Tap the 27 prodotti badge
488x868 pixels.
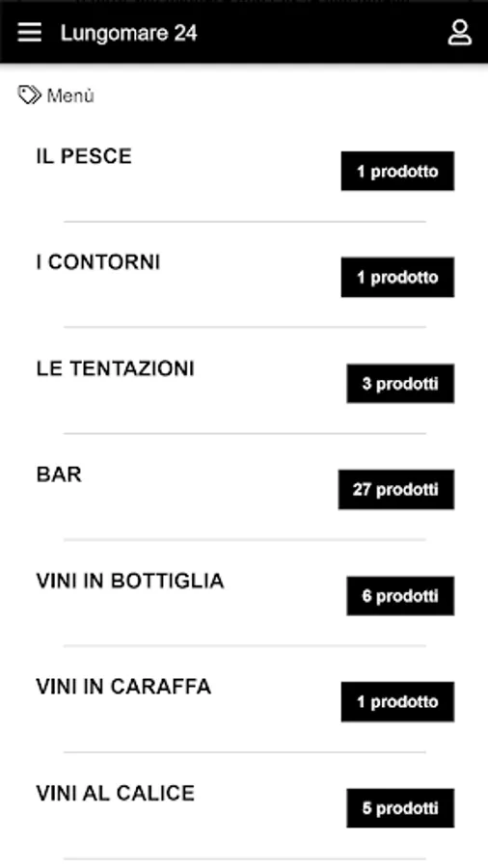click(x=396, y=489)
